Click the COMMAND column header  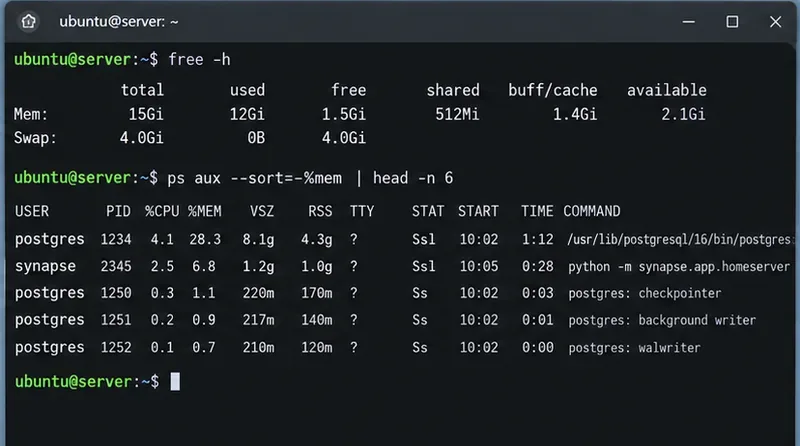[592, 211]
